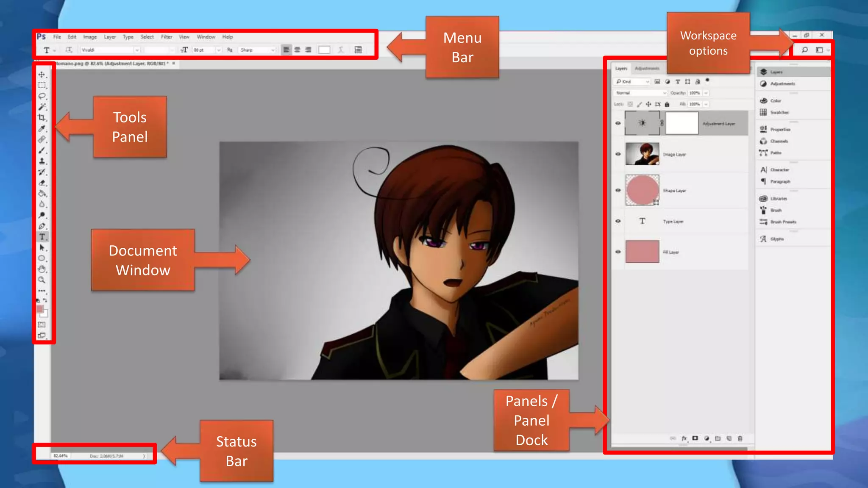Click the delete layer trash icon

coord(740,438)
